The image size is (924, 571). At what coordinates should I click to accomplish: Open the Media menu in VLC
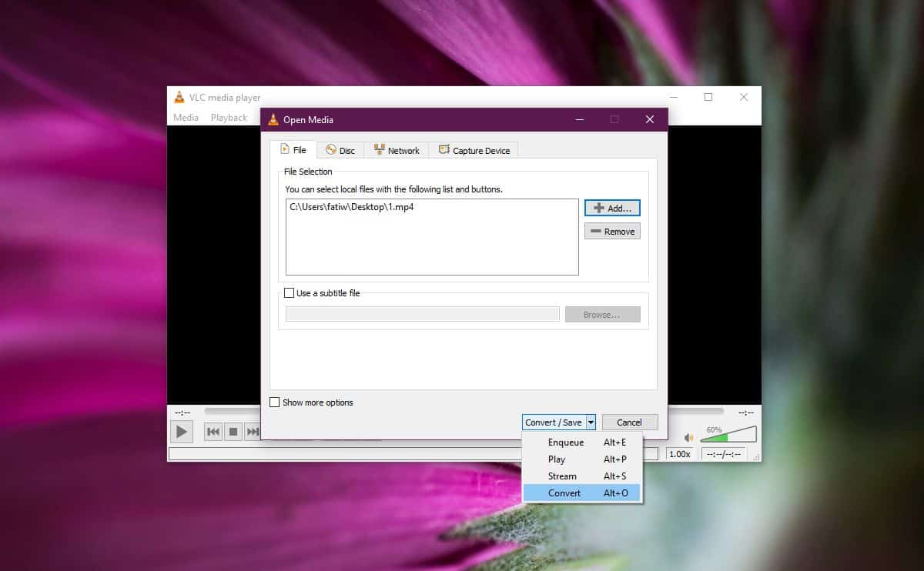(186, 118)
